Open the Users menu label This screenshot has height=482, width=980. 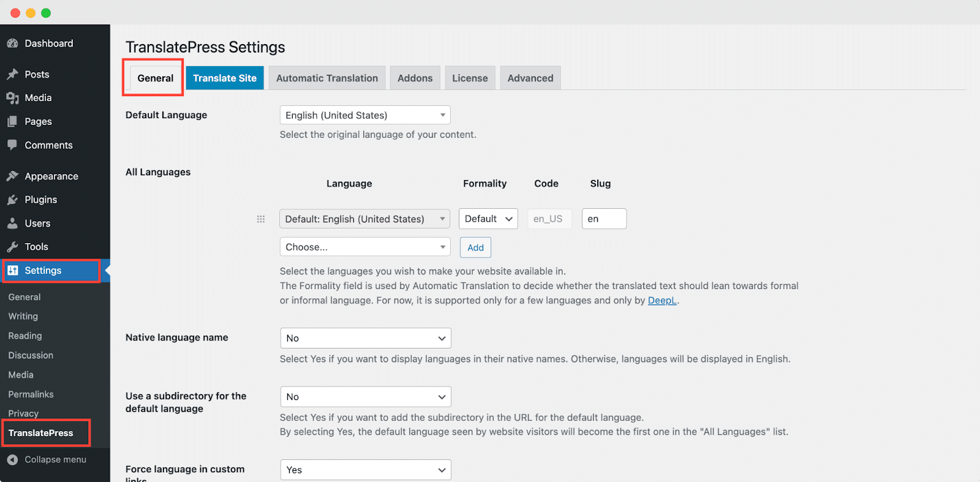(x=37, y=224)
